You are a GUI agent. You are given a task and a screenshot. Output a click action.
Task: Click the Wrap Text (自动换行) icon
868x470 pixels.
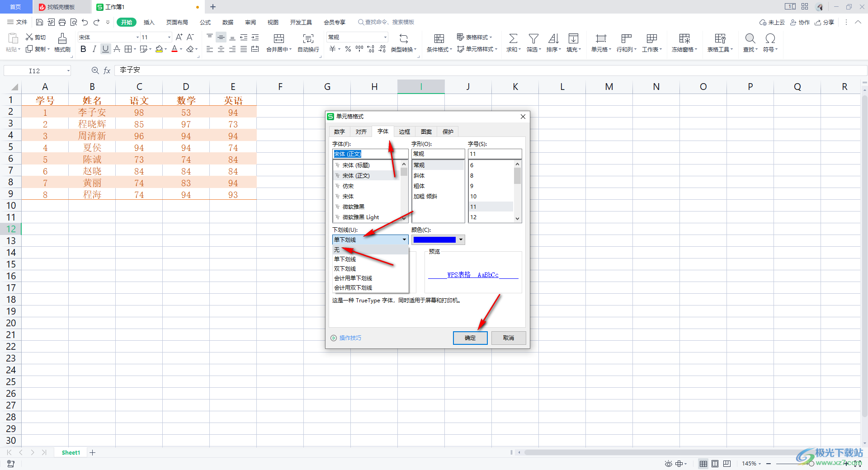(x=308, y=38)
